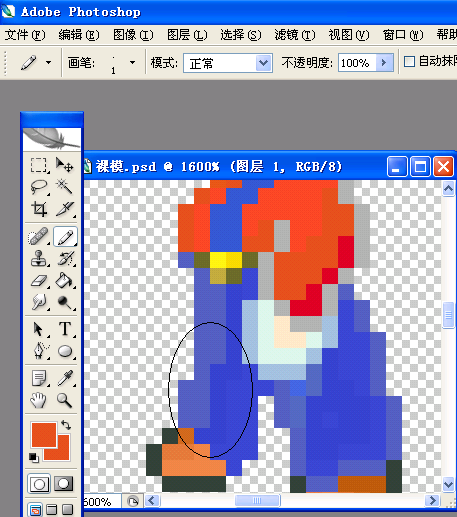Select the Paint Bucket tool
Screen dimensions: 457x517
coord(65,280)
